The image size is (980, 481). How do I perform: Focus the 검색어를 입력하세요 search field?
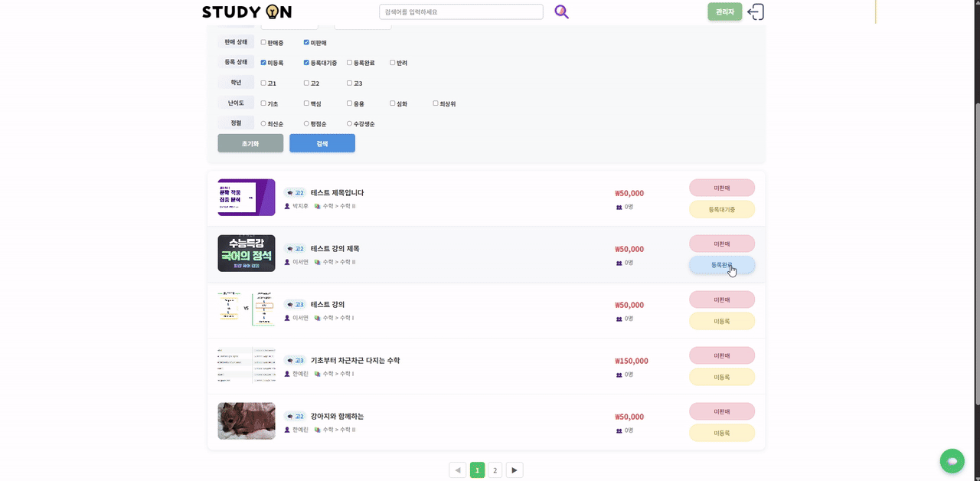pos(461,11)
